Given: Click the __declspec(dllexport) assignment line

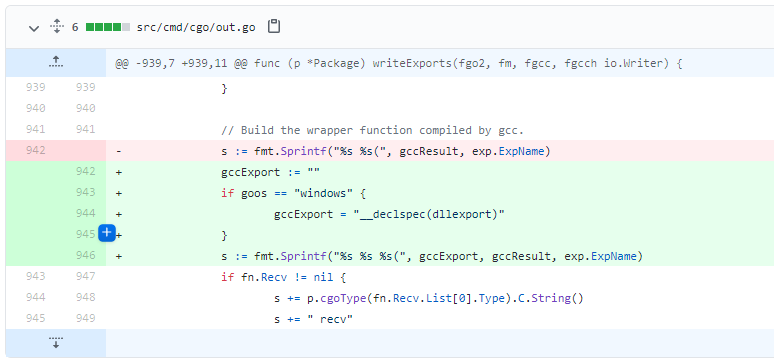Looking at the screenshot, I should click(389, 214).
